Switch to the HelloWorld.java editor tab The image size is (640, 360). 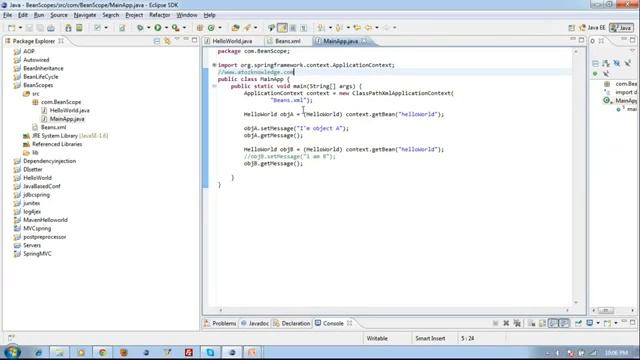coord(229,41)
